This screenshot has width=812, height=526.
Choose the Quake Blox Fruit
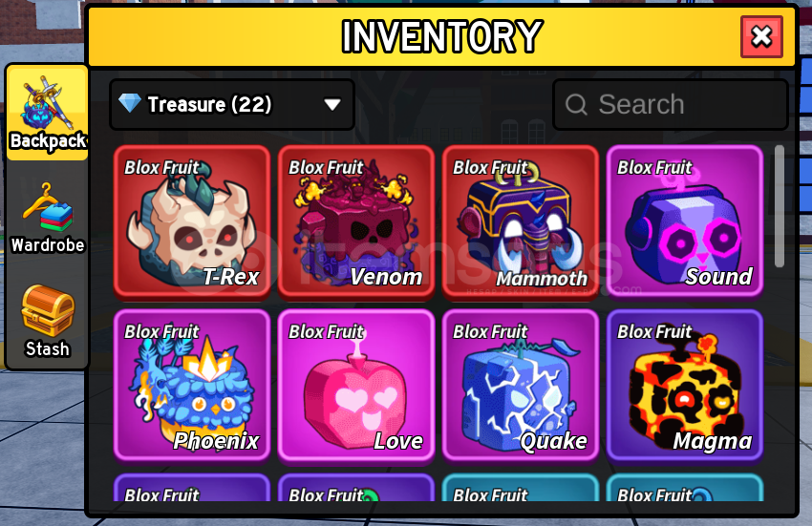point(521,386)
